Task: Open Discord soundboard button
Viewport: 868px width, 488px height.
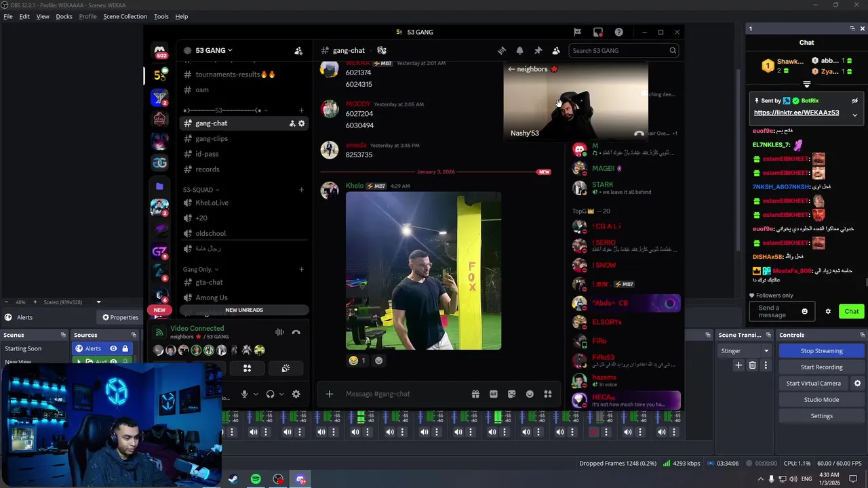Action: point(285,368)
